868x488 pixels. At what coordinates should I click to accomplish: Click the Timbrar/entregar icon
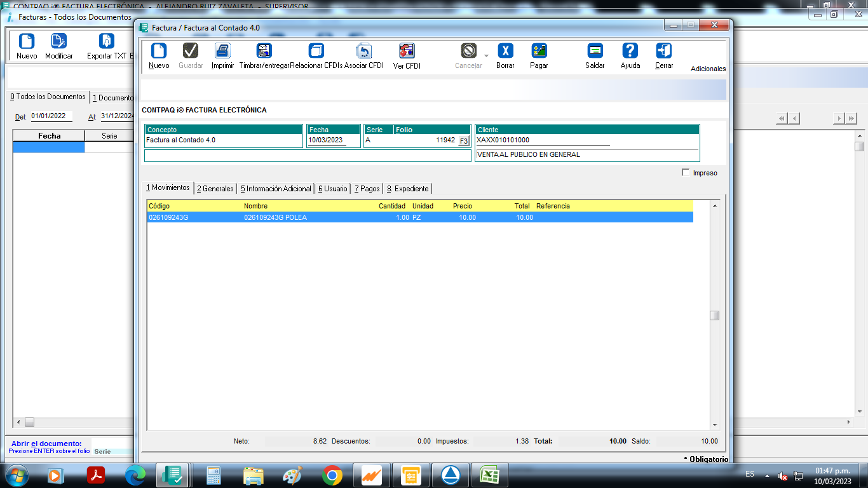tap(264, 51)
